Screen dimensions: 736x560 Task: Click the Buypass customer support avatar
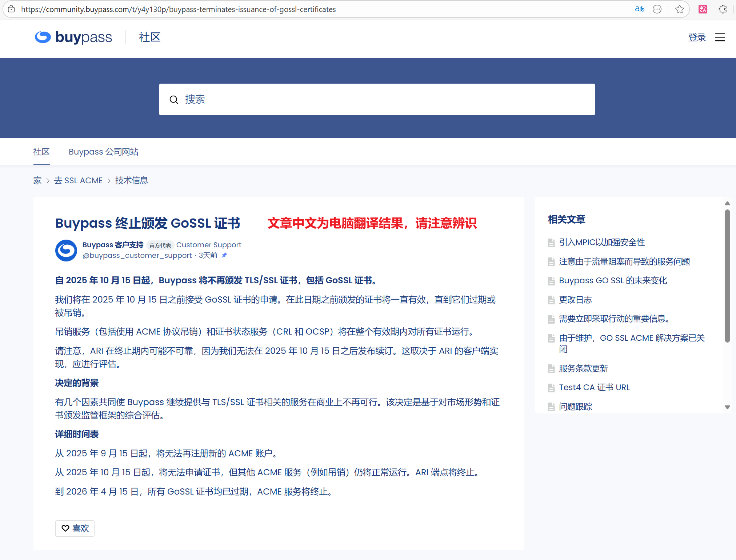pos(66,250)
